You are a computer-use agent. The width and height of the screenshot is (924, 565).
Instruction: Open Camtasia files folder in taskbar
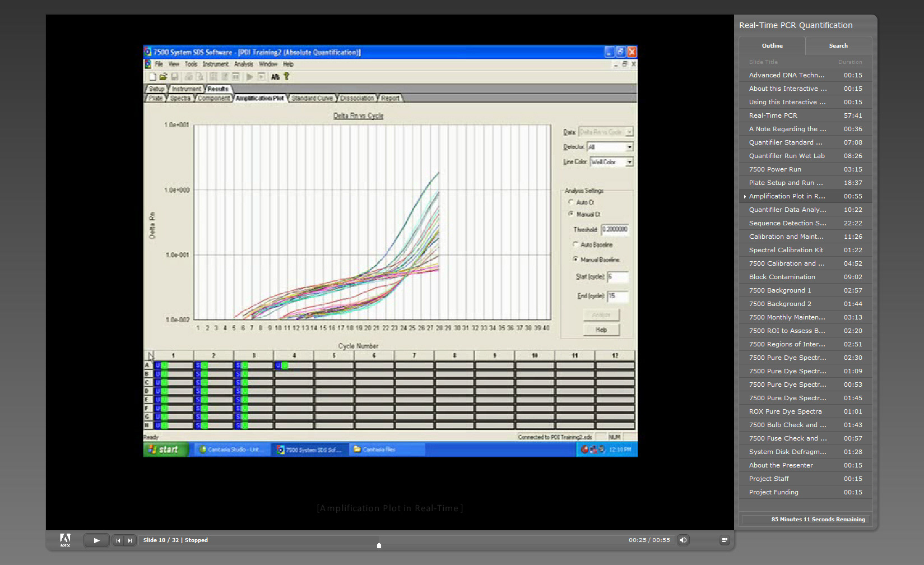coord(388,450)
